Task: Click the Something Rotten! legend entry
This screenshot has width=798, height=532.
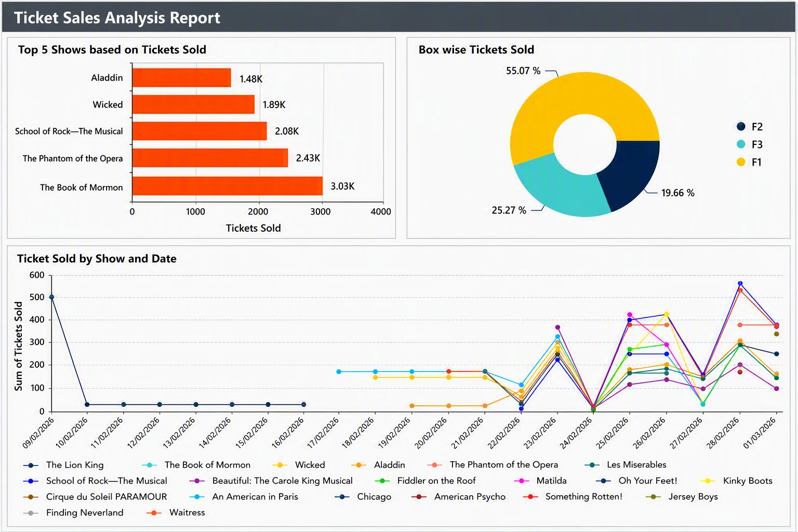Action: (573, 497)
